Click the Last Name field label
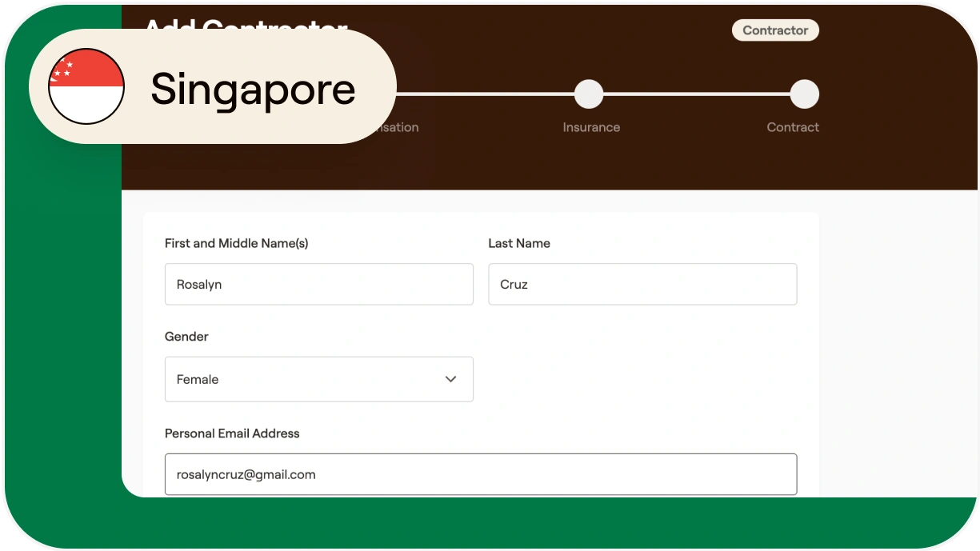The width and height of the screenshot is (980, 551). 519,243
